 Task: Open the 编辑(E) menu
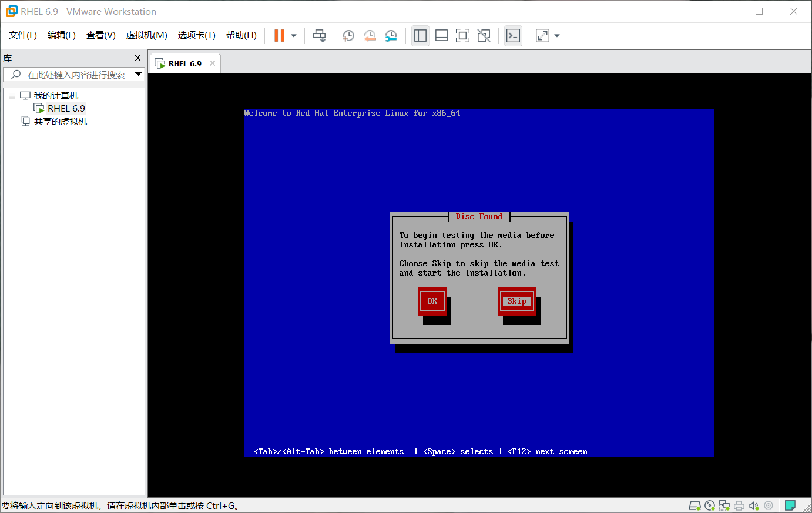[x=62, y=35]
